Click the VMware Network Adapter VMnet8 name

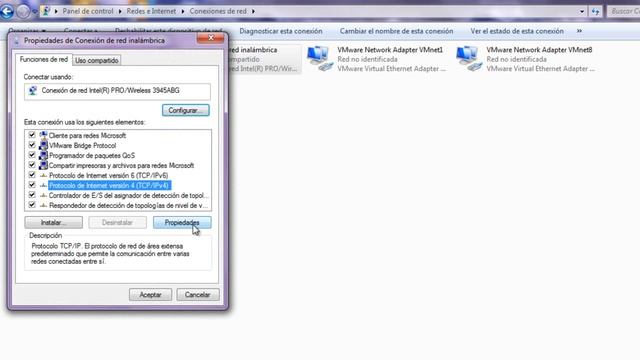pos(539,50)
